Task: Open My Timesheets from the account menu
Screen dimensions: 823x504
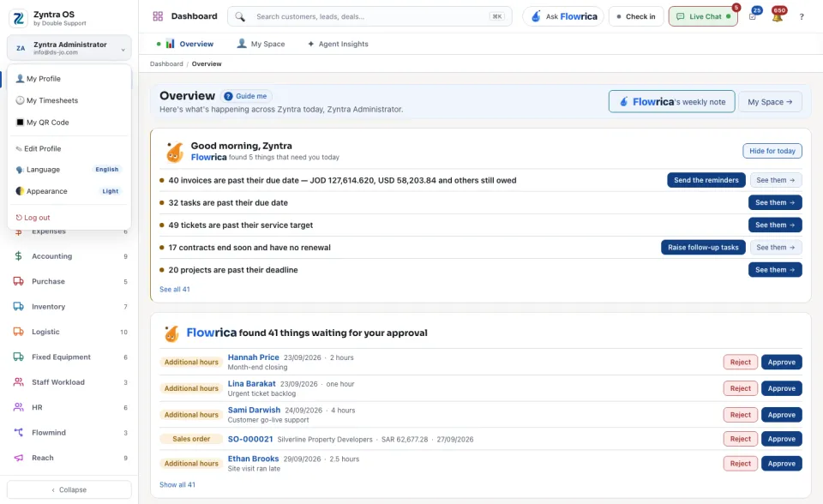Action: click(69, 100)
